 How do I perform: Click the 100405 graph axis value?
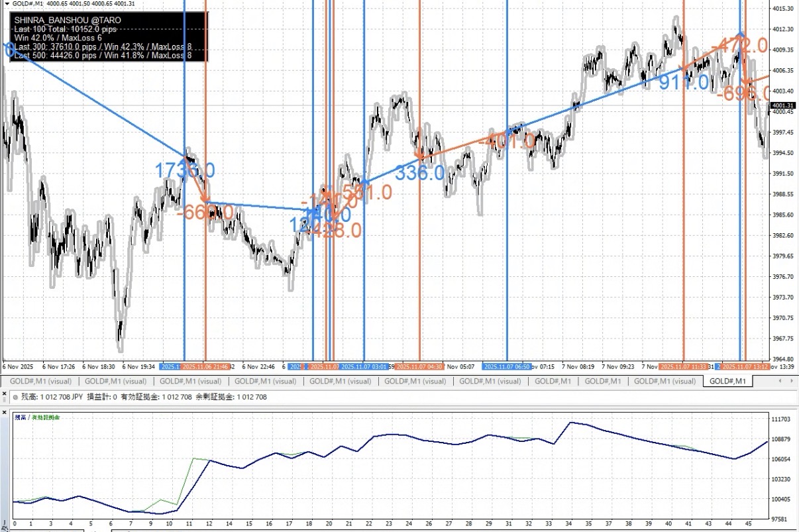point(782,499)
